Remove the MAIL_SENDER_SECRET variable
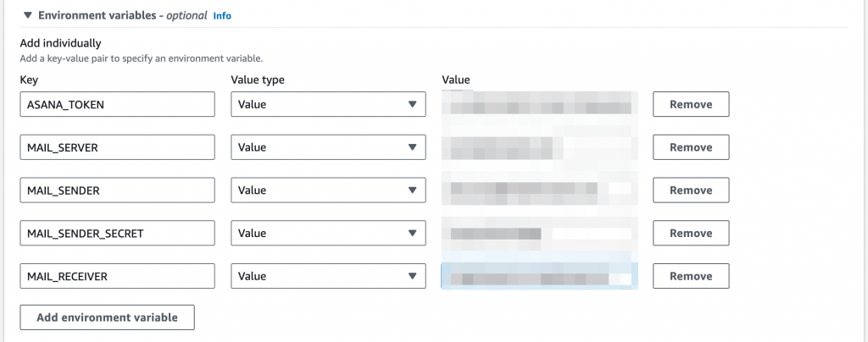The image size is (868, 342). [x=691, y=233]
